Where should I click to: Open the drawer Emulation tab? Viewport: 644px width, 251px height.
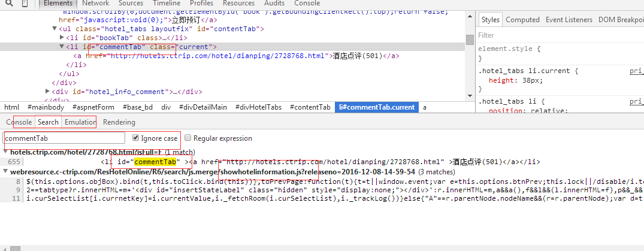(x=80, y=122)
